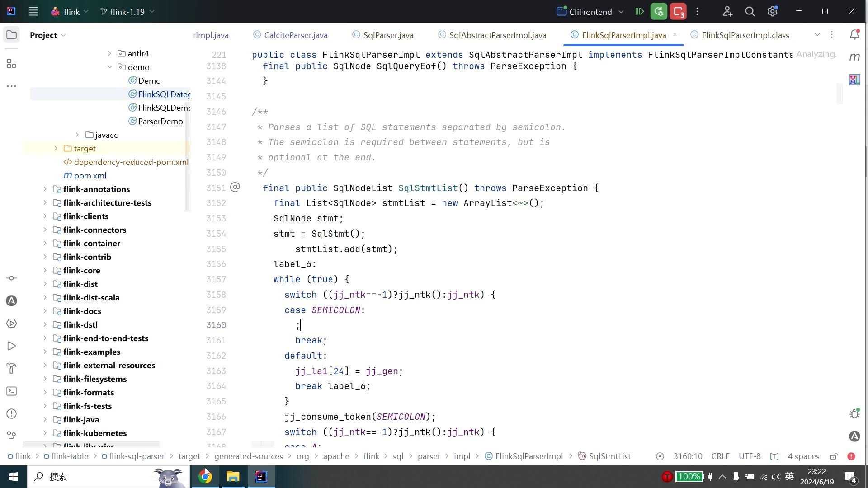
Task: Switch to CalciteParser.java tab
Action: pyautogui.click(x=290, y=35)
